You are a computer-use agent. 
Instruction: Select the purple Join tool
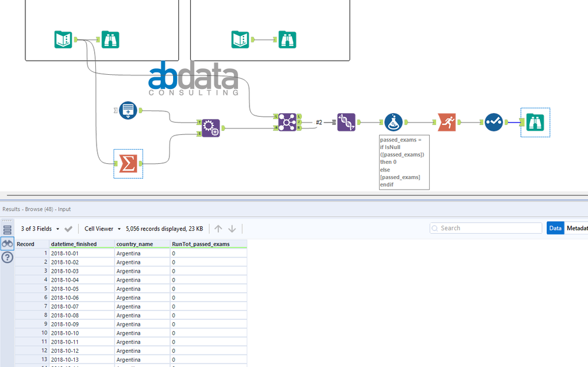pos(287,123)
